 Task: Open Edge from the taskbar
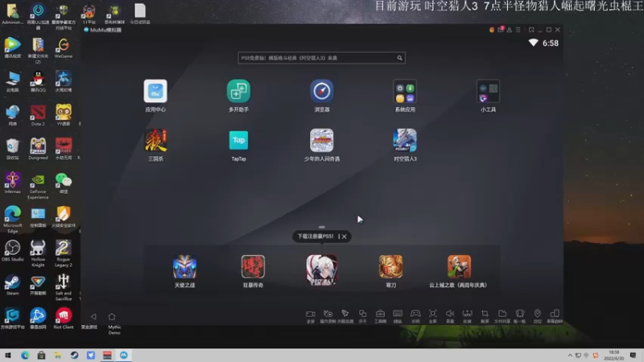coord(25,356)
